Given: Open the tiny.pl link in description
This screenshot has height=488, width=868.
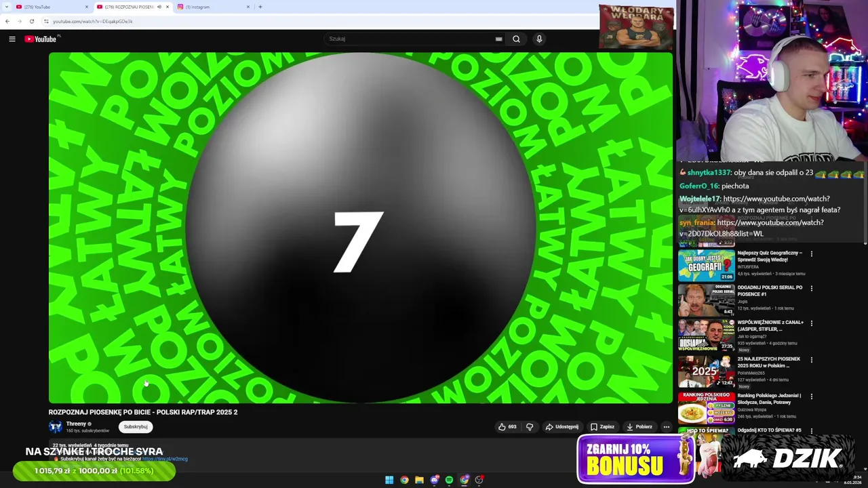Looking at the screenshot, I should pos(165,459).
